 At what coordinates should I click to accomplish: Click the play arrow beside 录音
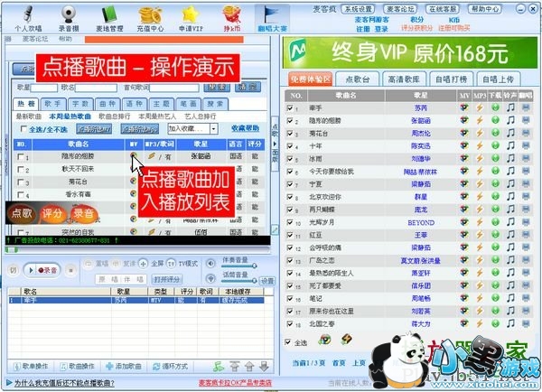point(31,270)
